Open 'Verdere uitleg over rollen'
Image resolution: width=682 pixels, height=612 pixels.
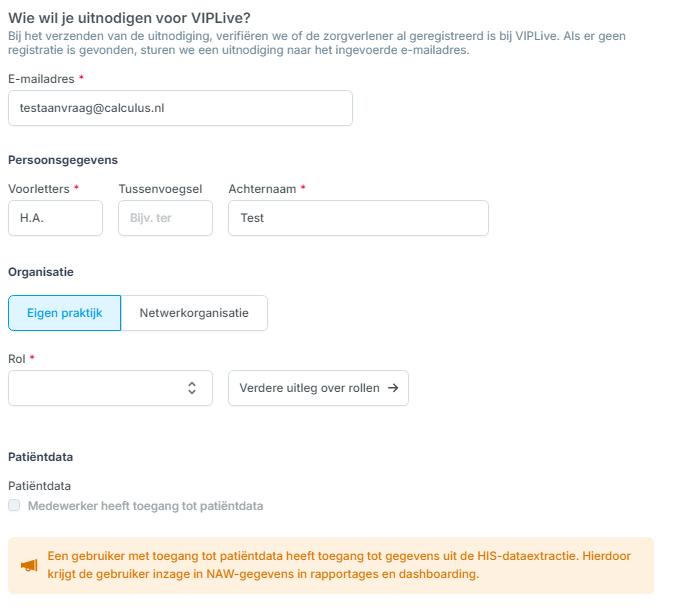318,388
